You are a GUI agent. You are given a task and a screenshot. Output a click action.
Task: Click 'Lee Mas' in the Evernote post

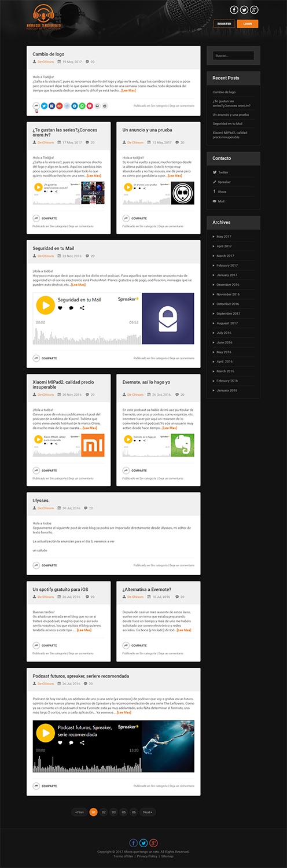click(x=170, y=428)
